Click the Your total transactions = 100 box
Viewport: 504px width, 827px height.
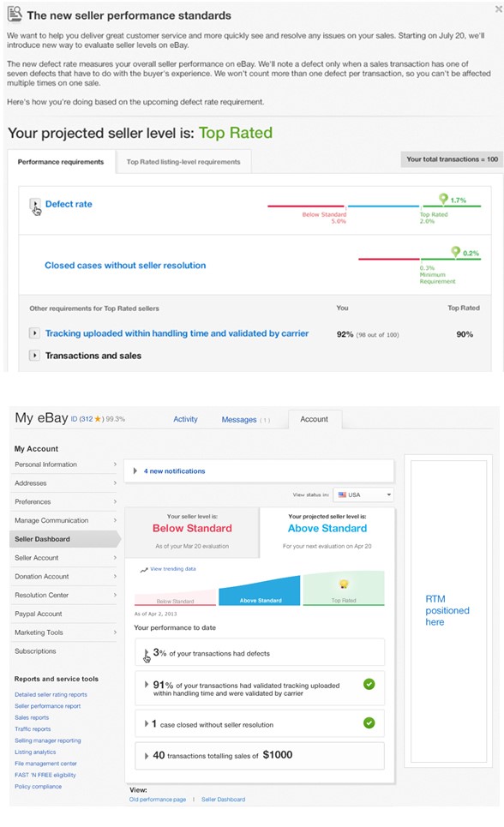pos(452,159)
